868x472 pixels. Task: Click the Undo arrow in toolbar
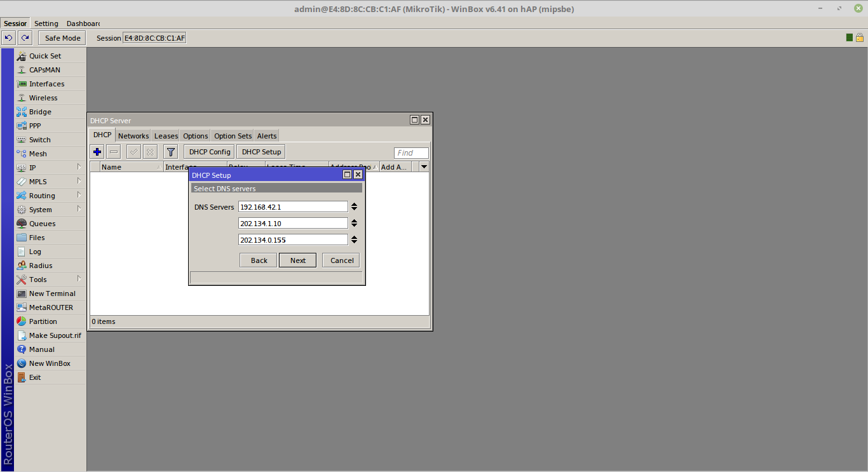coord(9,38)
